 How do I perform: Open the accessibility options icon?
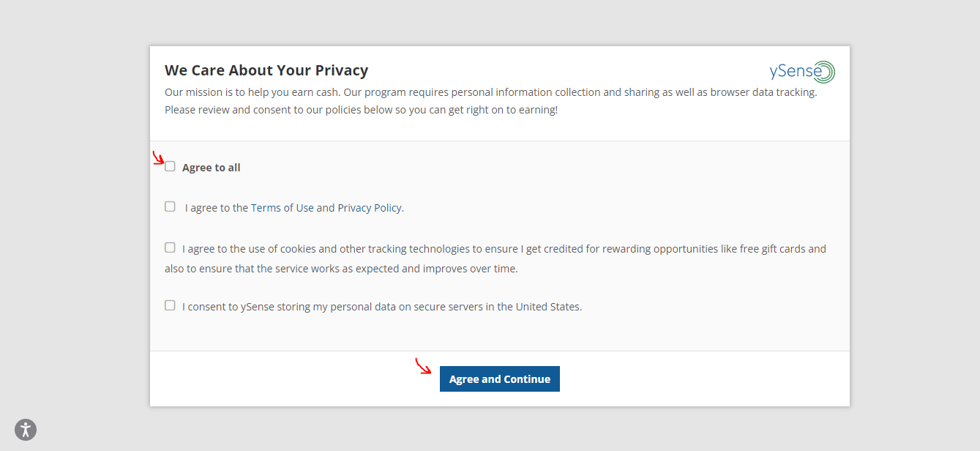pos(26,430)
